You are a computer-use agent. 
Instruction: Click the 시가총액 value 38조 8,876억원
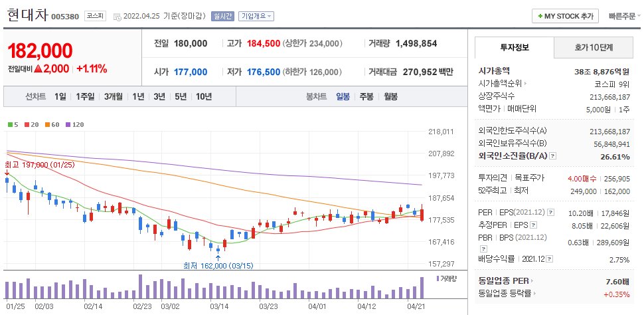[602, 72]
